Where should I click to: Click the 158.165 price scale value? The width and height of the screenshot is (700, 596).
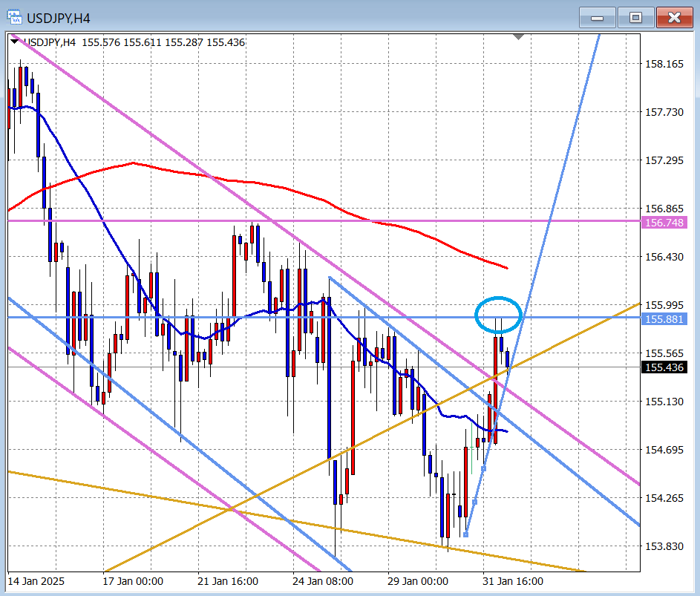(664, 65)
